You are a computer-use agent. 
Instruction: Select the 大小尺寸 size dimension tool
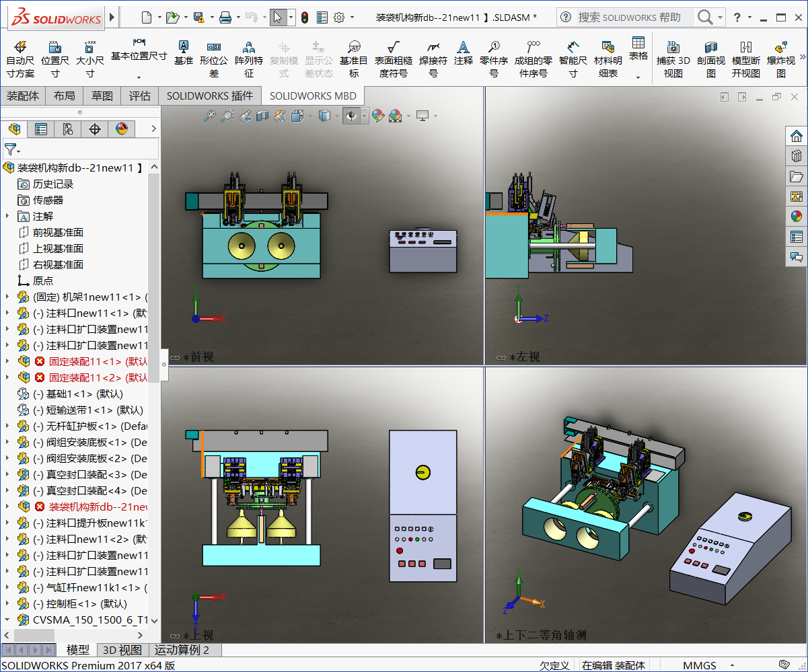[89, 59]
